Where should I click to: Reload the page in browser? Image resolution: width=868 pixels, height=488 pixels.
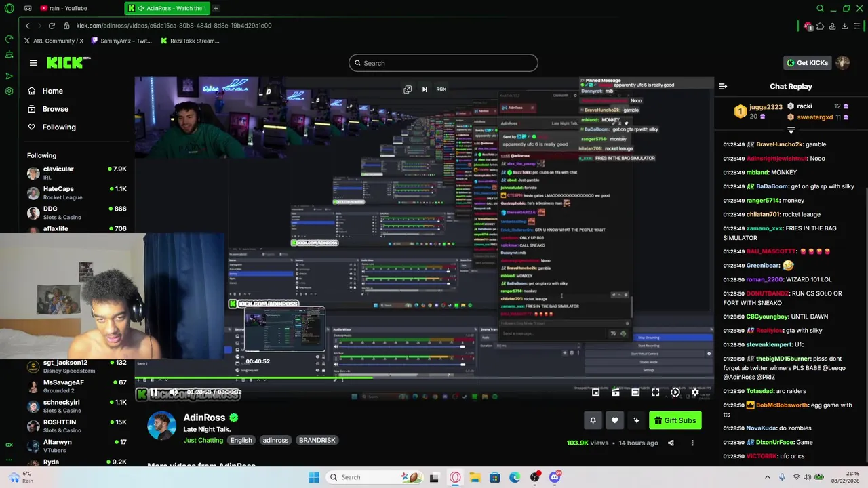52,26
